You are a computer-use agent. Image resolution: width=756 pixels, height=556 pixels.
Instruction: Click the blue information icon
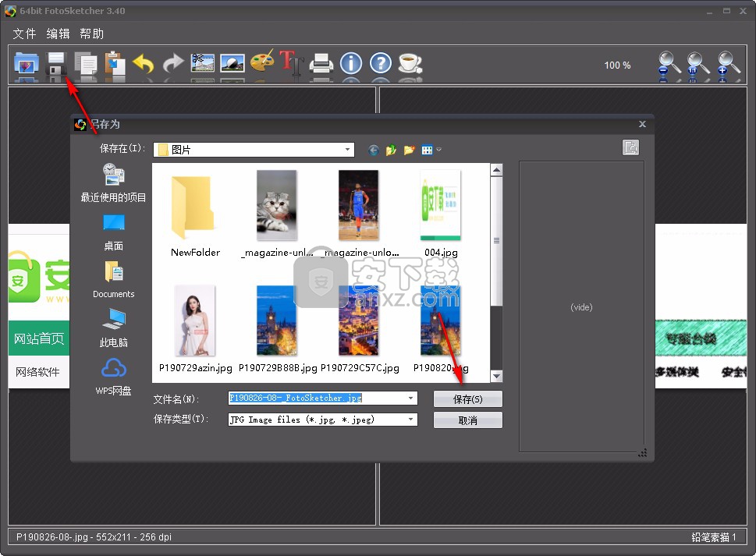351,63
